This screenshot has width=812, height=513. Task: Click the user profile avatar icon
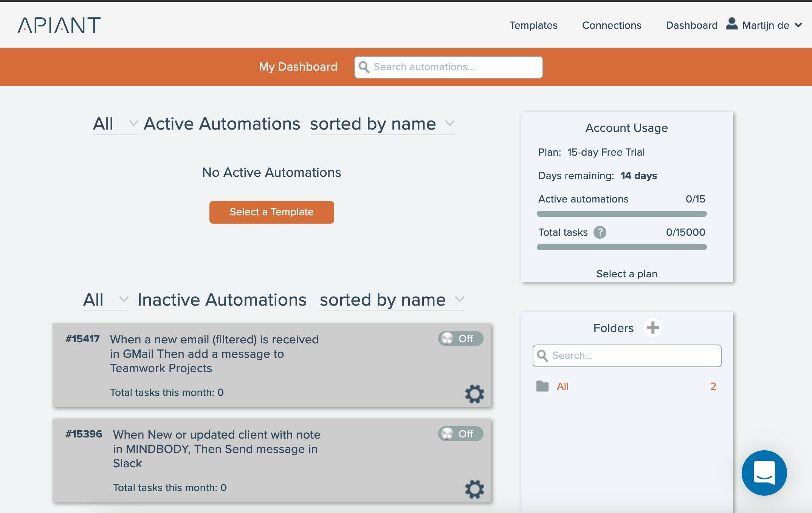pos(731,24)
